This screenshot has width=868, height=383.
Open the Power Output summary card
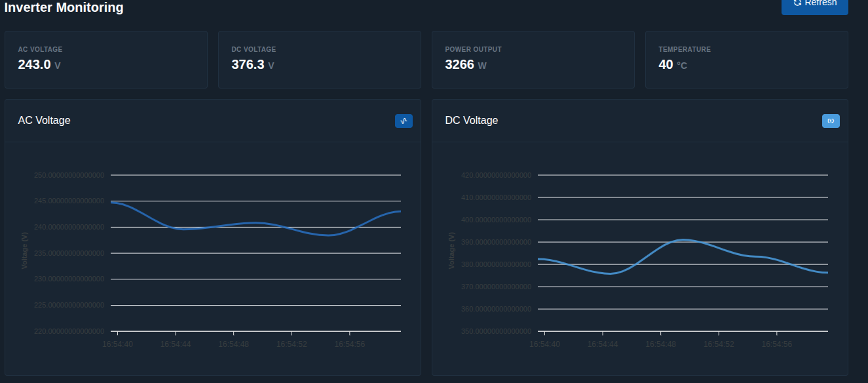tap(533, 59)
